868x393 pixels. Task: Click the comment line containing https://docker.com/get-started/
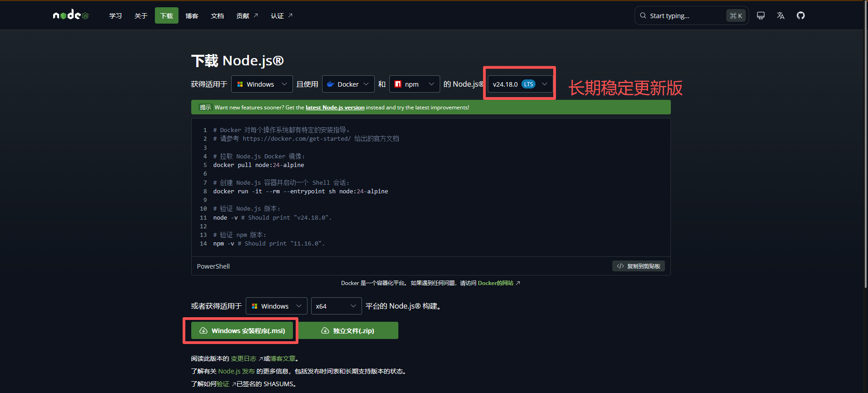[306, 139]
